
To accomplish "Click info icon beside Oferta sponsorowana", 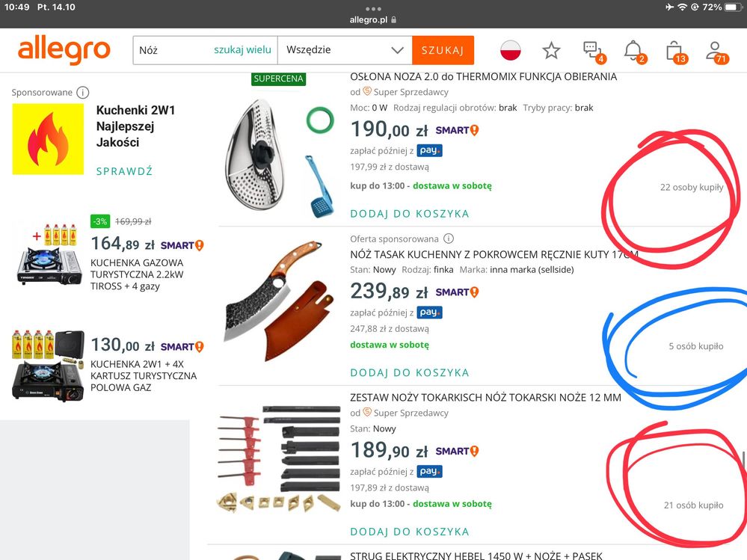I will 449,239.
